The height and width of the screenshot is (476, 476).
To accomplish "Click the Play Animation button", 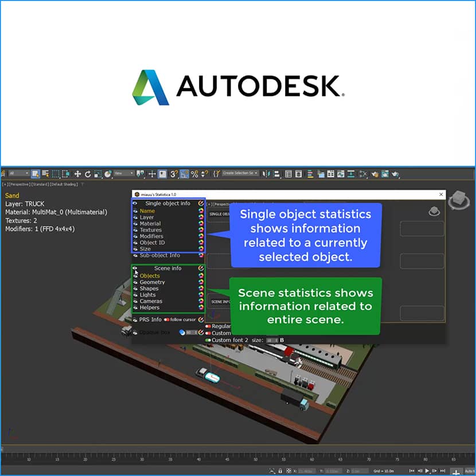I will [427, 471].
